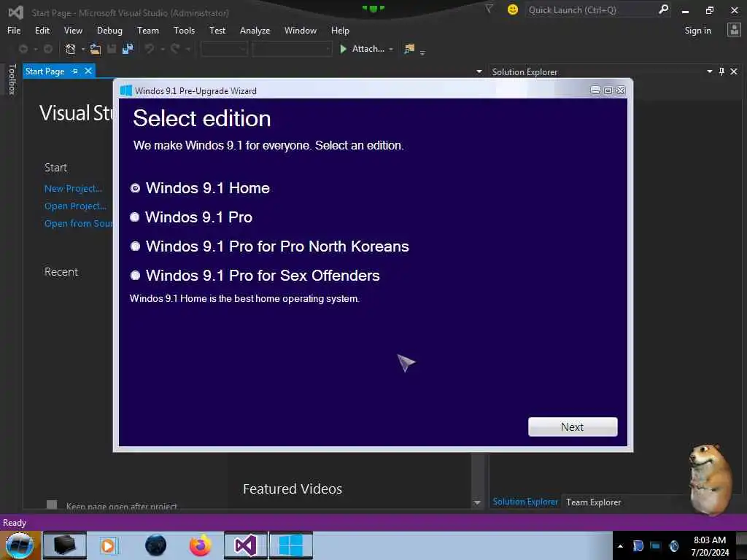Open the Help menu
747x560 pixels.
[x=340, y=31]
